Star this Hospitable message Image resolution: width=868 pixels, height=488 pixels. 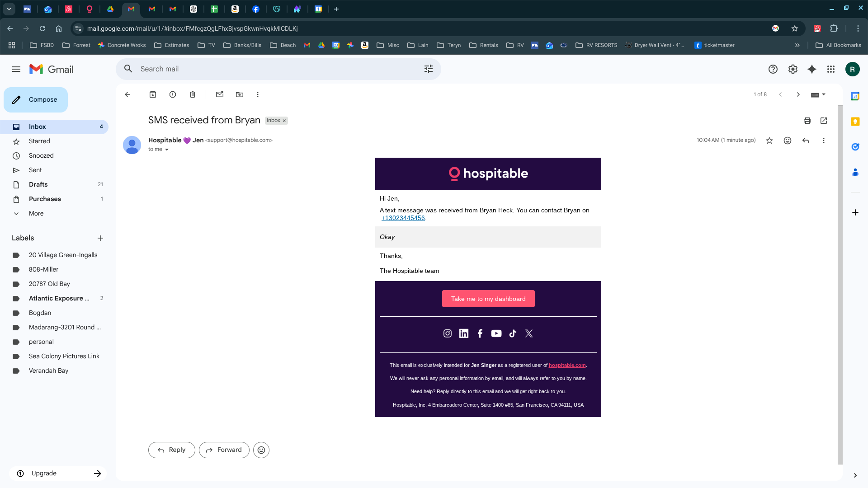tap(769, 141)
